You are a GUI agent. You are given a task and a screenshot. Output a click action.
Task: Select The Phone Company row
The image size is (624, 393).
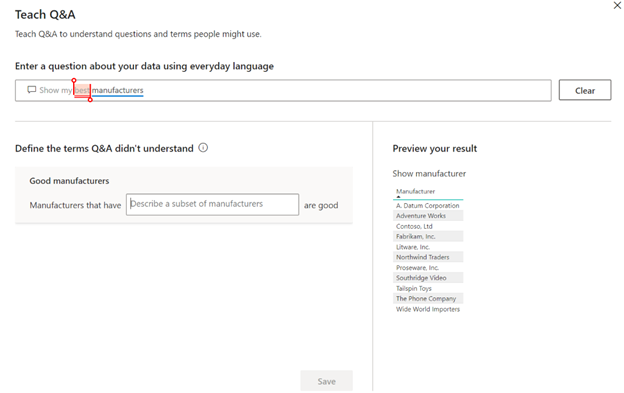tap(428, 298)
